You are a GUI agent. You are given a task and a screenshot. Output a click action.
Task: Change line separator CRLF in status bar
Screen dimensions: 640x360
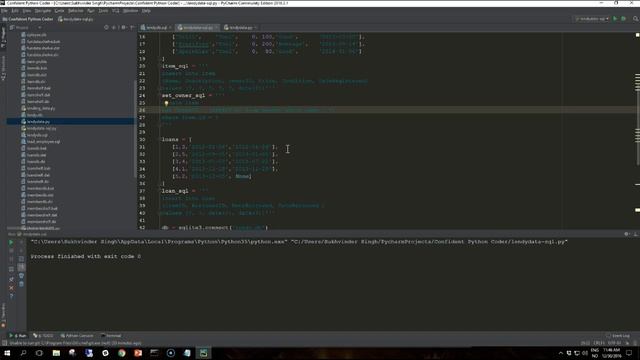tap(599, 343)
